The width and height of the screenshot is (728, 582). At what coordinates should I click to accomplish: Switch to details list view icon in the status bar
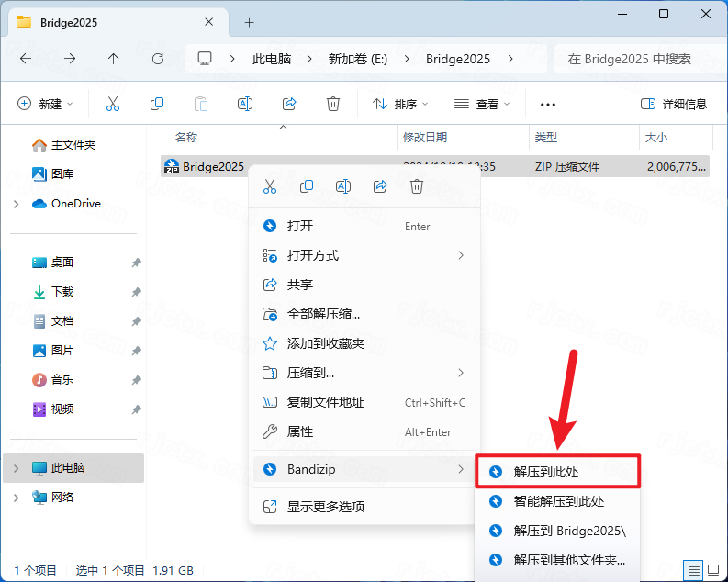pos(693,570)
